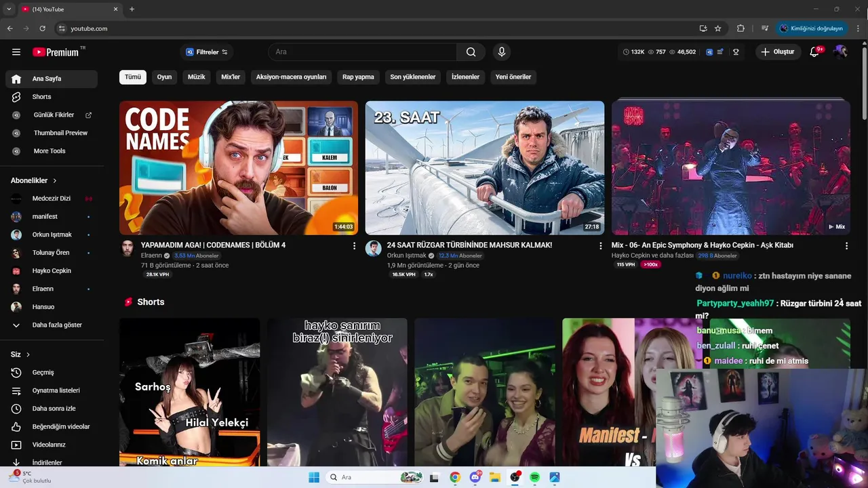This screenshot has width=868, height=488.
Task: Select the Yeni öneriler chip
Action: (x=513, y=77)
